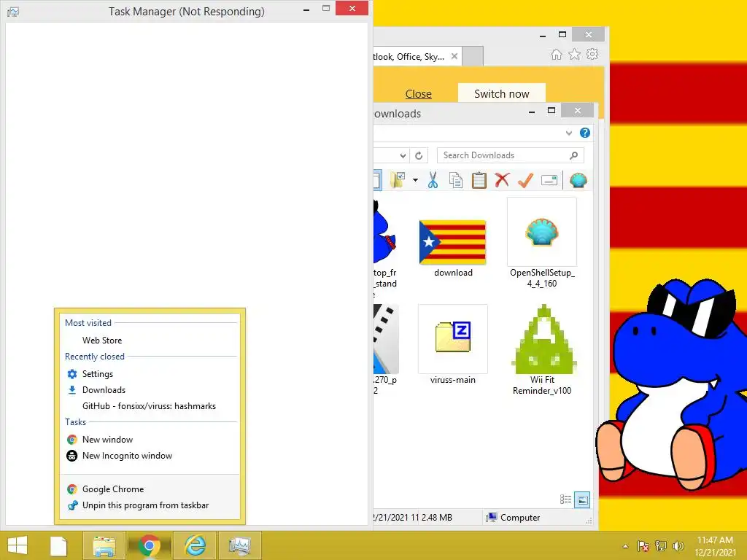
Task: Click Computer in the Downloads status bar
Action: pyautogui.click(x=513, y=518)
